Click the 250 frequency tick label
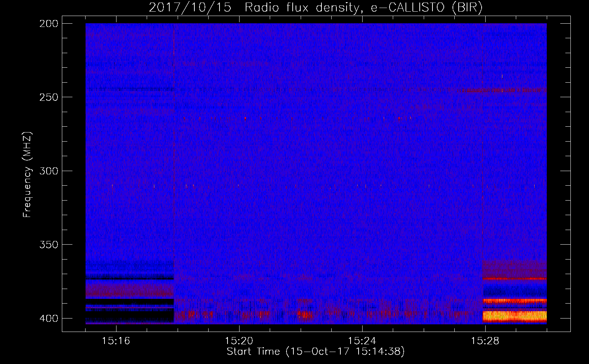The width and height of the screenshot is (589, 364). pyautogui.click(x=48, y=97)
